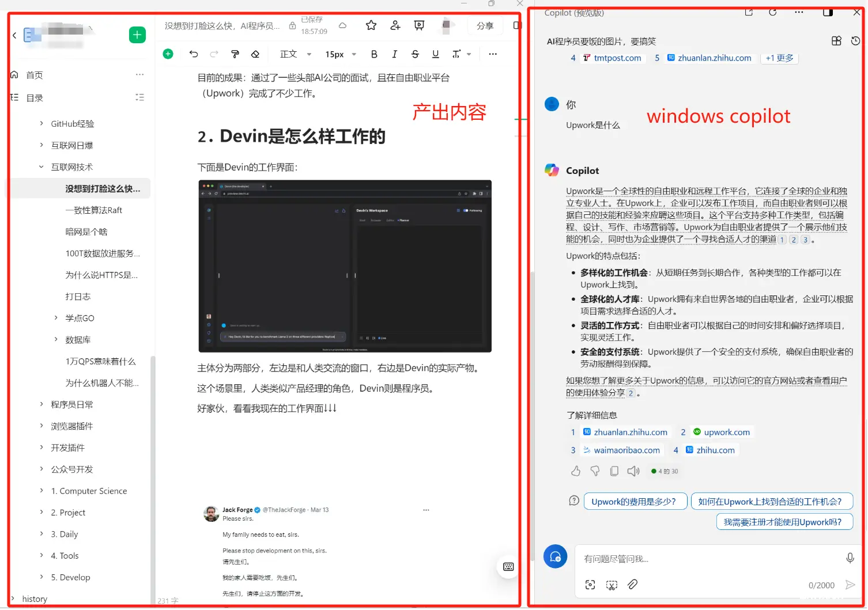
Task: Like the Copilot response
Action: 576,471
